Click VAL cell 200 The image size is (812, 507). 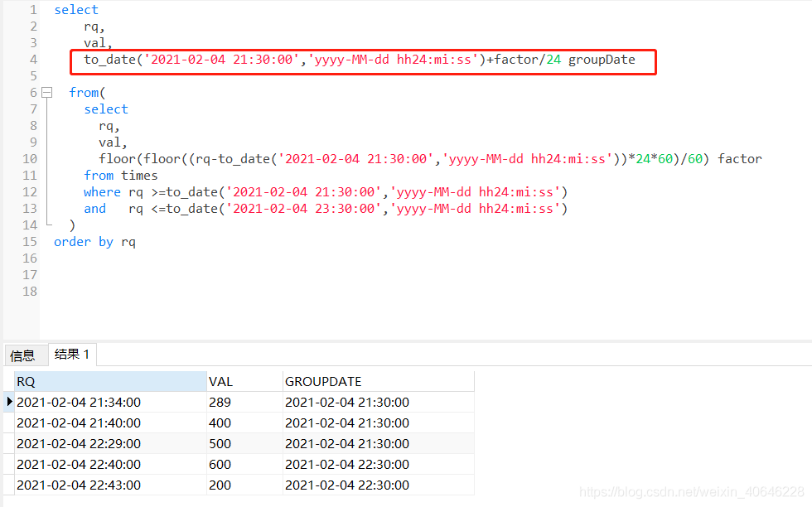[x=244, y=485]
